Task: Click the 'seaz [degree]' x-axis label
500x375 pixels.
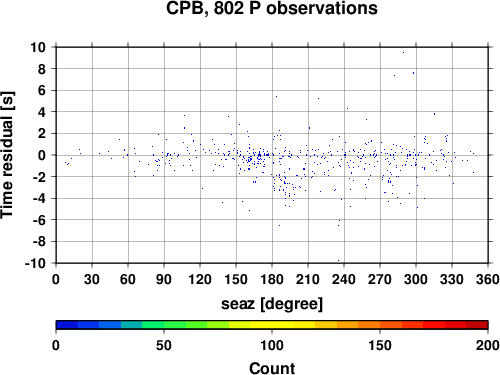Action: pos(272,304)
